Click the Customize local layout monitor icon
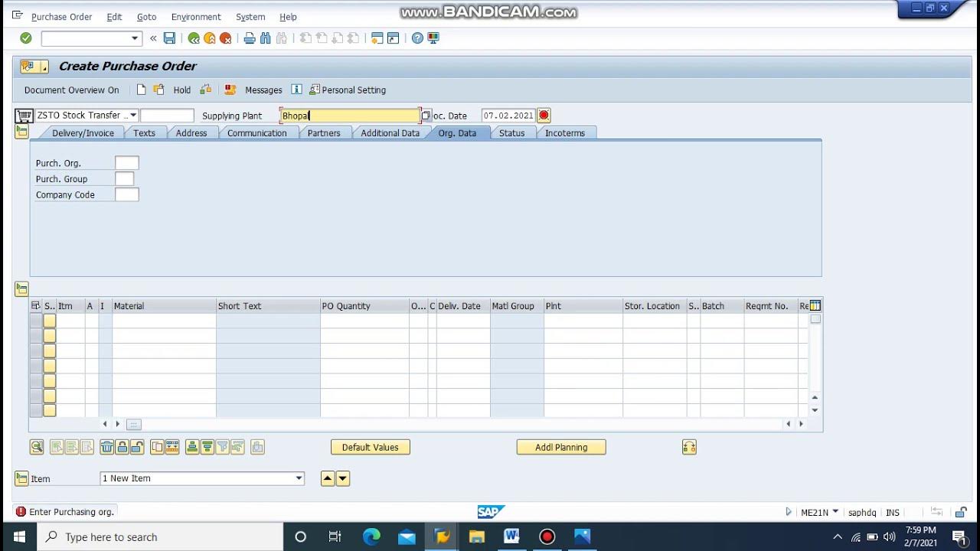The width and height of the screenshot is (980, 551). [x=433, y=38]
